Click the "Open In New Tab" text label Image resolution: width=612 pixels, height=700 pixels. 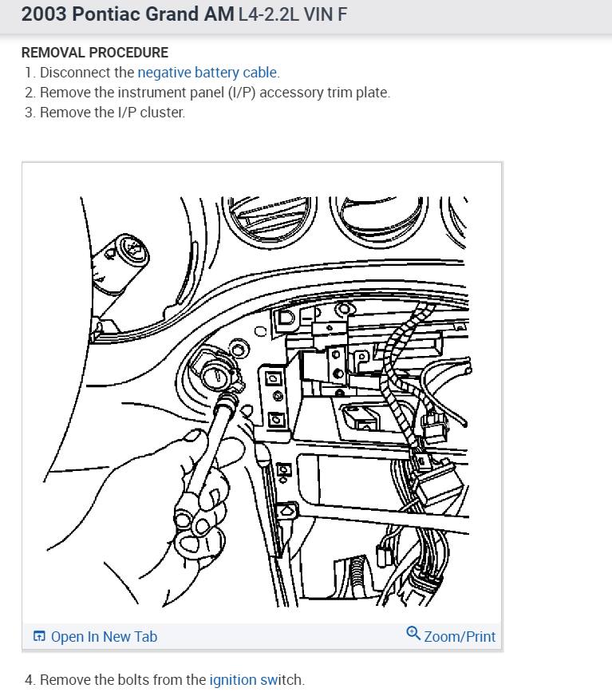tap(104, 636)
